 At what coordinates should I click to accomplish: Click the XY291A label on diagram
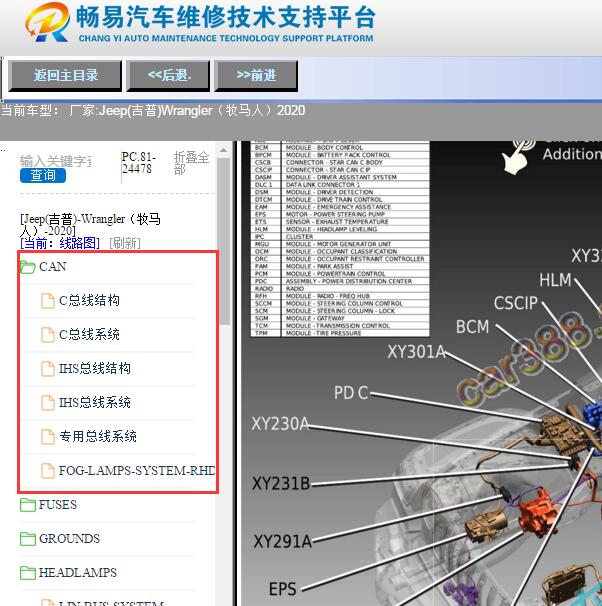click(x=282, y=541)
